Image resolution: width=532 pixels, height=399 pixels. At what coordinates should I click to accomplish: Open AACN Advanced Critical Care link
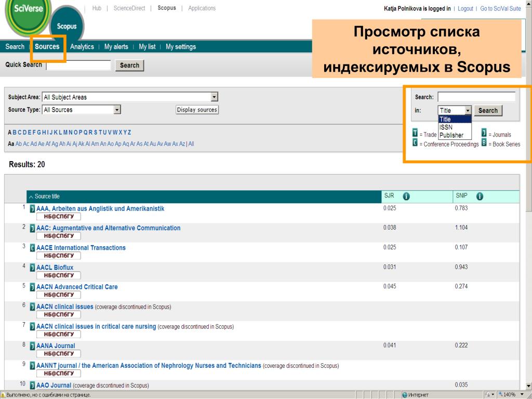pyautogui.click(x=77, y=287)
